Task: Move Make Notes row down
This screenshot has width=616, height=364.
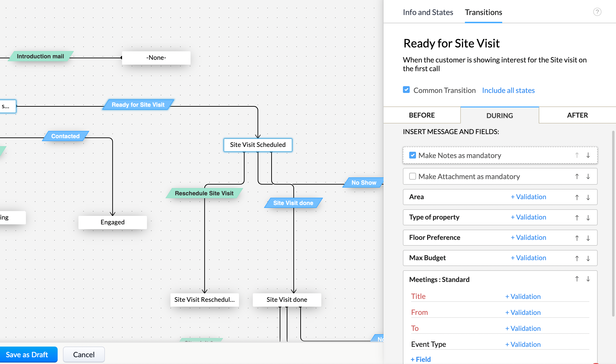Action: pos(588,155)
